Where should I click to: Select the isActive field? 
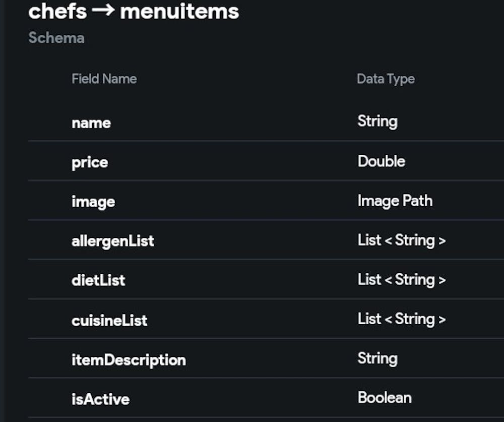(100, 399)
